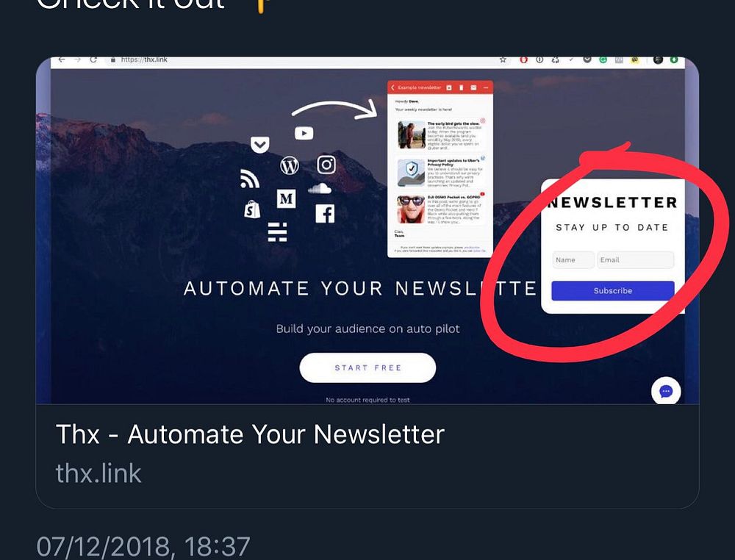Screen dimensions: 735x560
Task: Select the Shopify bag icon
Action: click(251, 209)
